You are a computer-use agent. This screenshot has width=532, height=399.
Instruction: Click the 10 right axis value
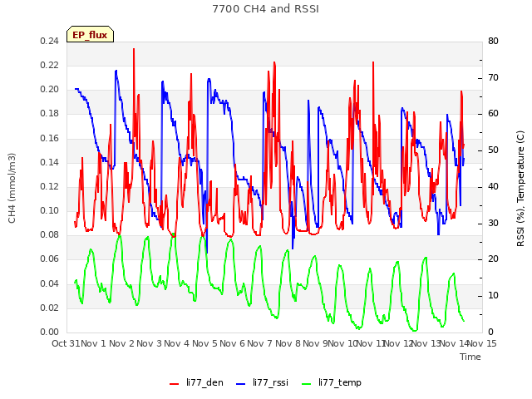tap(493, 296)
